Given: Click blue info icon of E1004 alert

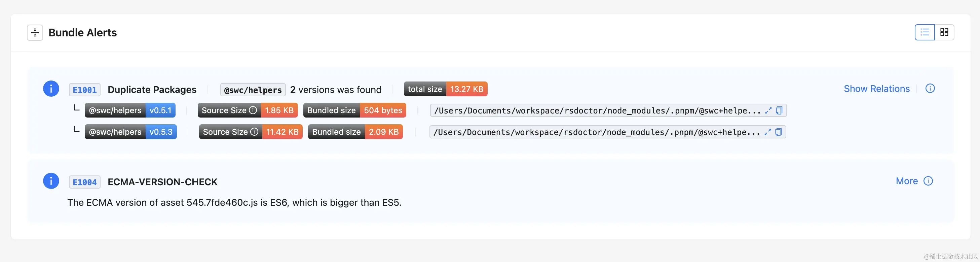Looking at the screenshot, I should (x=51, y=181).
